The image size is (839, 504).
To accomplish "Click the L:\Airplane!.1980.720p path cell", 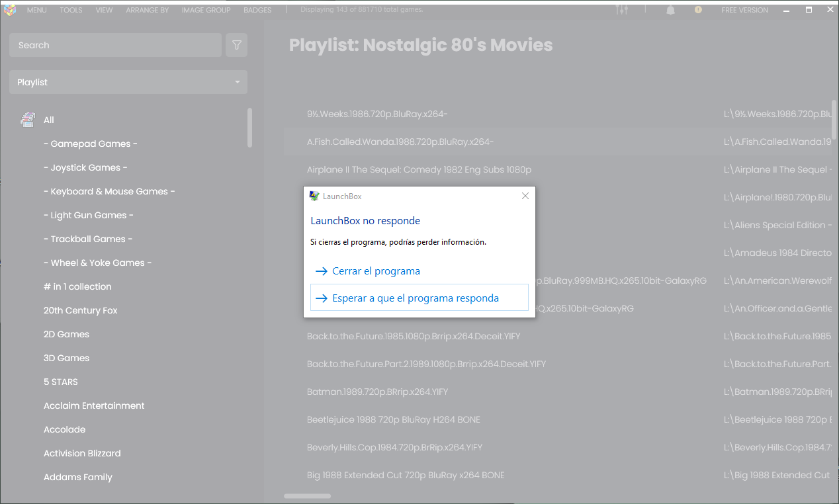I will (x=778, y=197).
